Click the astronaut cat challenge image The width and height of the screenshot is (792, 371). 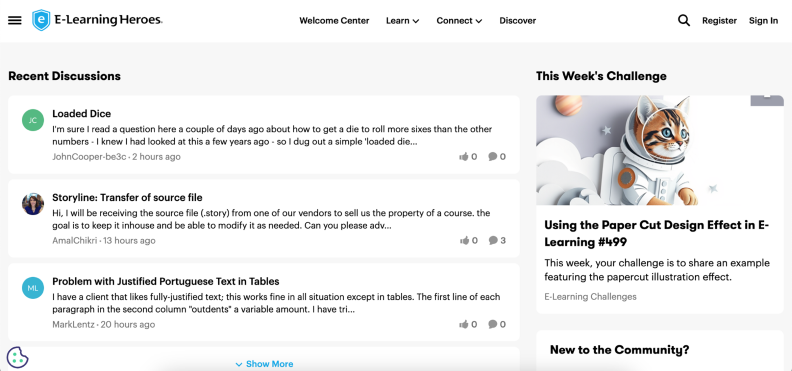pyautogui.click(x=660, y=150)
